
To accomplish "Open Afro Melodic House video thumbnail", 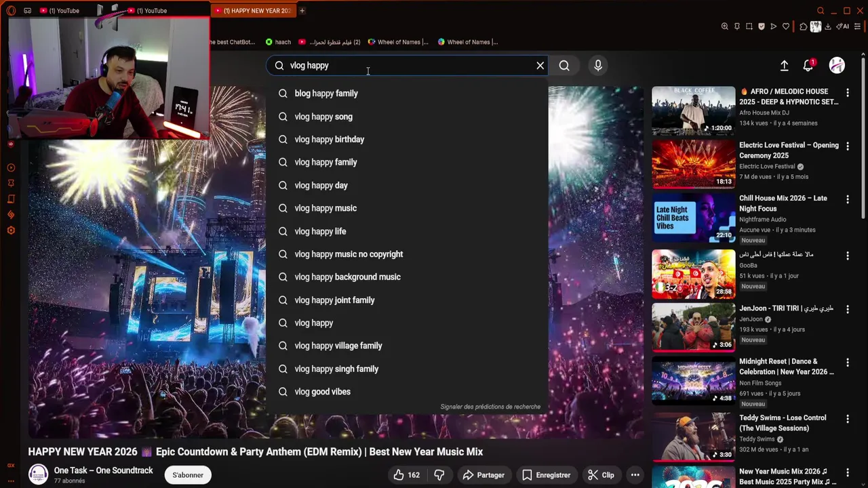I will 693,110.
